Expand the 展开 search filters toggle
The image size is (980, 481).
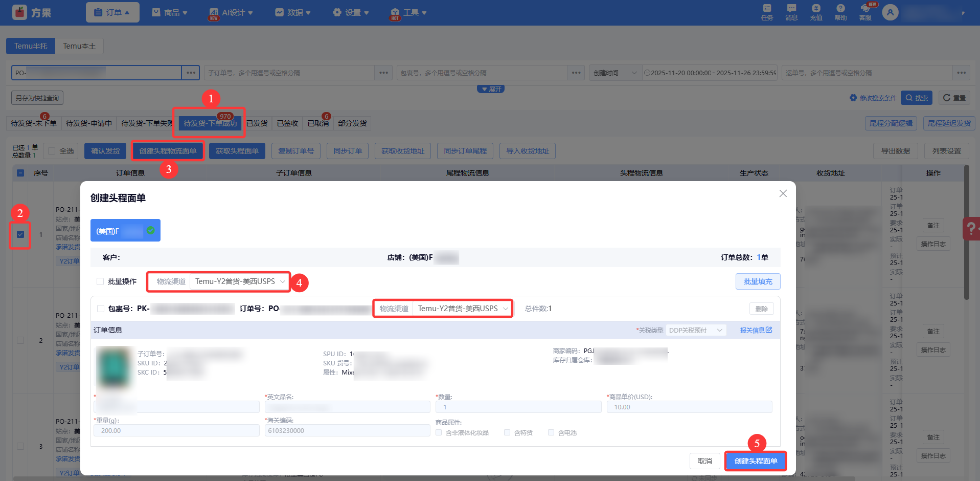click(x=491, y=89)
